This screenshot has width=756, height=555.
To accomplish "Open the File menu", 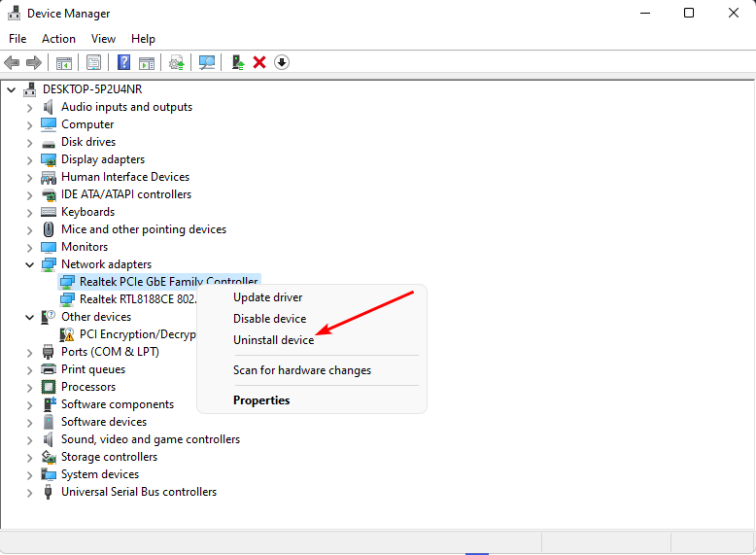I will pyautogui.click(x=17, y=39).
